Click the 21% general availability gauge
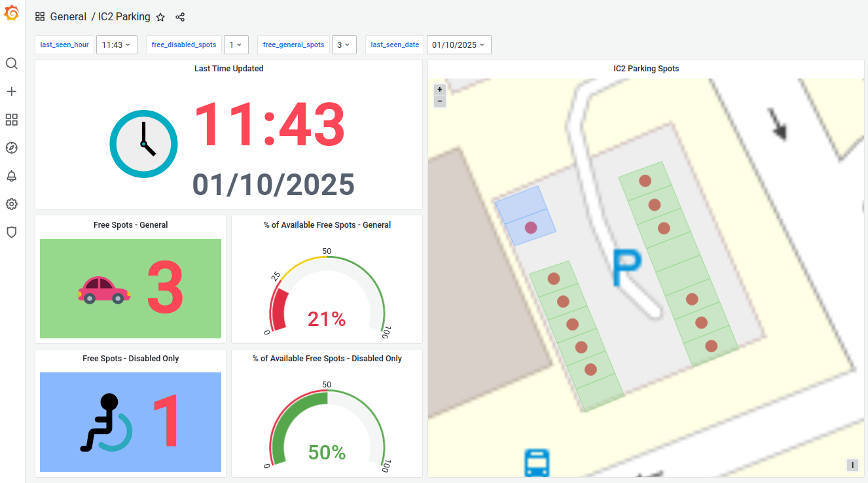Image resolution: width=868 pixels, height=483 pixels. pos(327,295)
